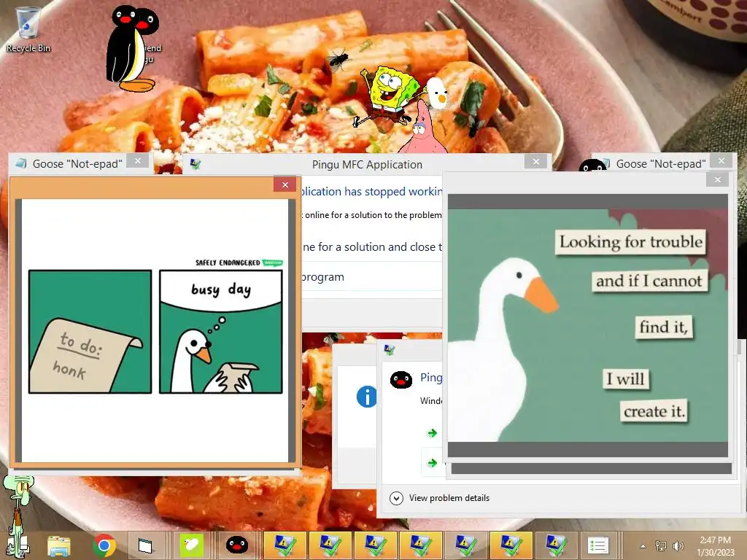Screen dimensions: 747x560
Task: Select the Pingu penguin desktop shortcut
Action: click(x=132, y=49)
